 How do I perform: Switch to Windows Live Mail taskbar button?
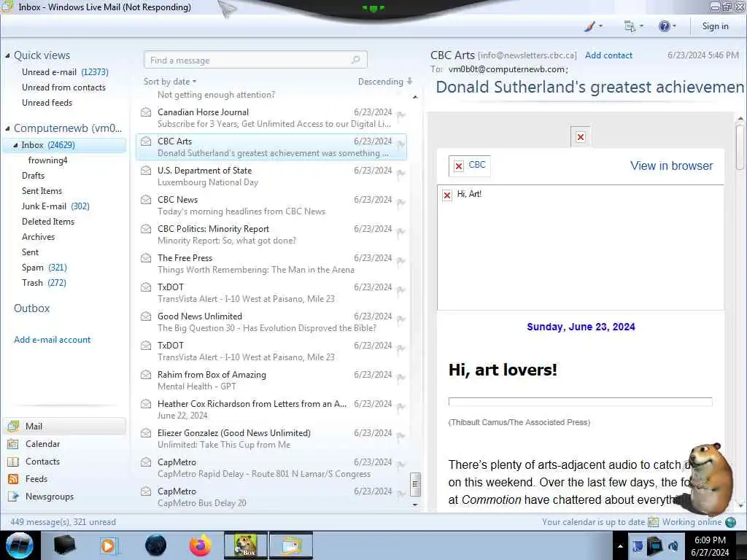point(291,545)
